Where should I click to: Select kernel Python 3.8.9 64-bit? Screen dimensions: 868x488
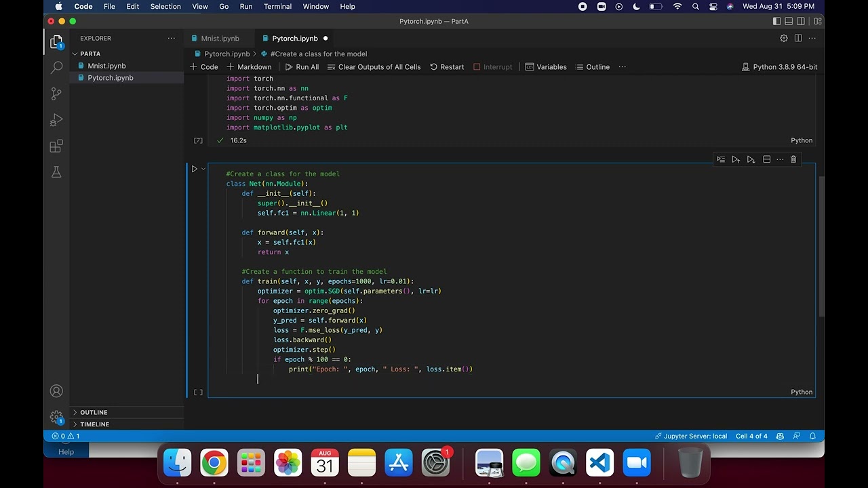click(780, 67)
